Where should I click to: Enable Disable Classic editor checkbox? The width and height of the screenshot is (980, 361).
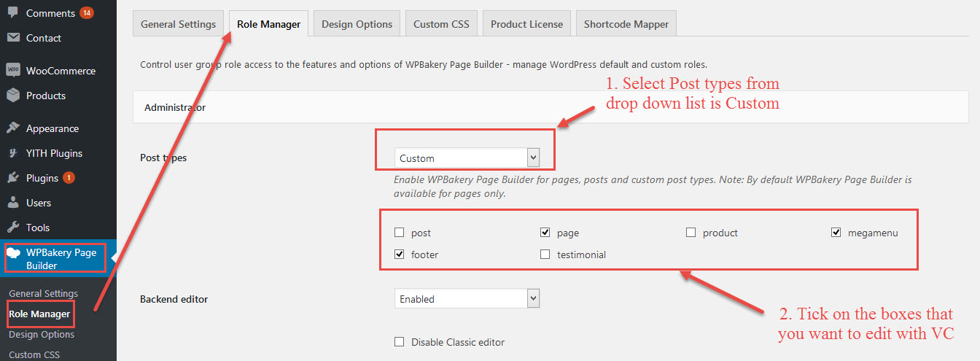tap(399, 342)
